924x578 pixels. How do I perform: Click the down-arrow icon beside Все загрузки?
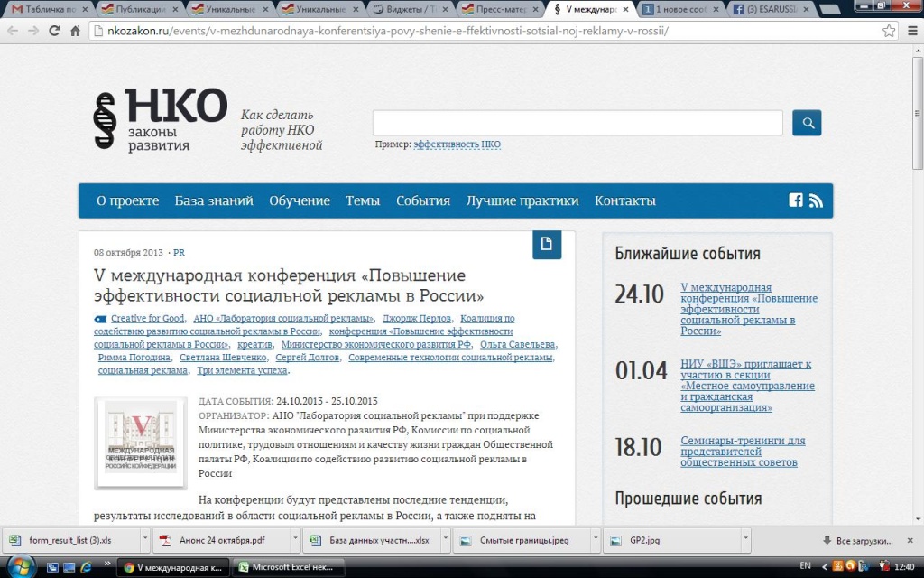pyautogui.click(x=827, y=540)
